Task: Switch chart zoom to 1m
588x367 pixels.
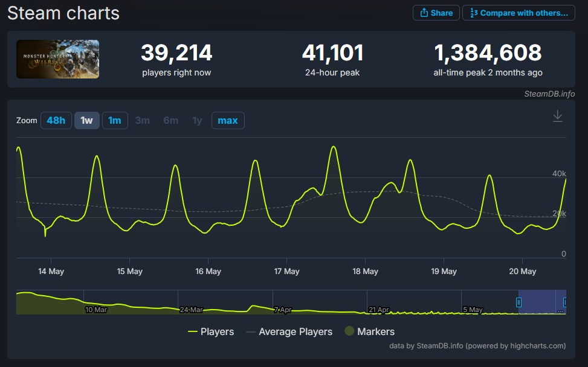Action: coord(115,120)
